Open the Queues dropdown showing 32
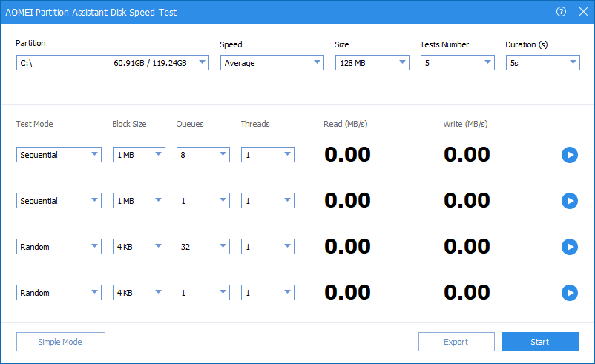 tap(203, 247)
